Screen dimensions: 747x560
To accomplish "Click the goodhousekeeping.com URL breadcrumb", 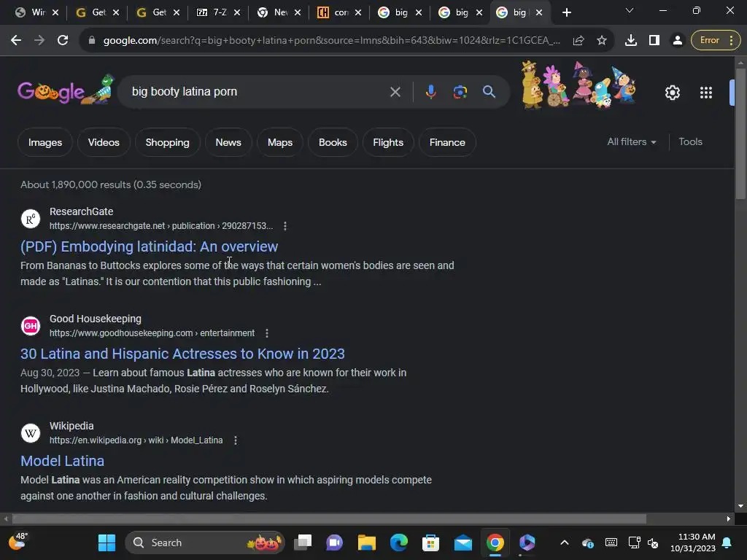I will 152,332.
